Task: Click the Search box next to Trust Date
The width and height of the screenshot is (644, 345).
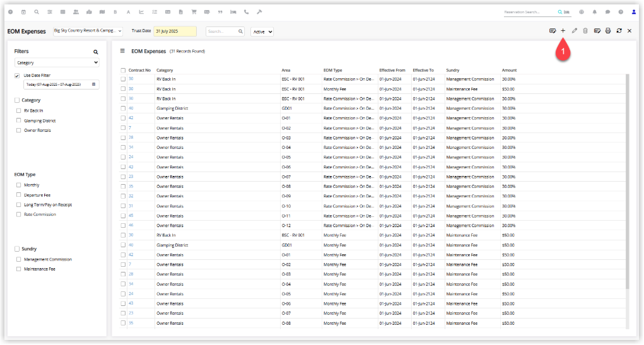Action: pos(225,31)
